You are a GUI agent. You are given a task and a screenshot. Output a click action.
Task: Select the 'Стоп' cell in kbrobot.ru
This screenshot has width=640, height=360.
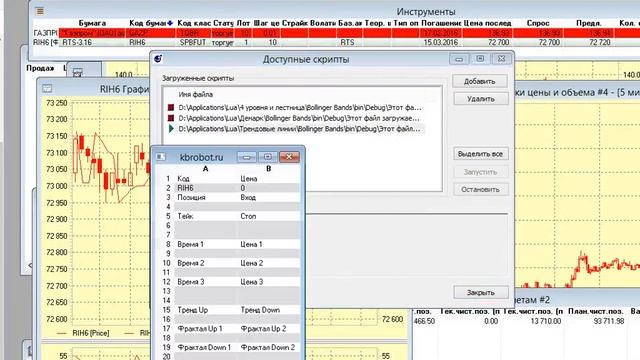(x=269, y=216)
